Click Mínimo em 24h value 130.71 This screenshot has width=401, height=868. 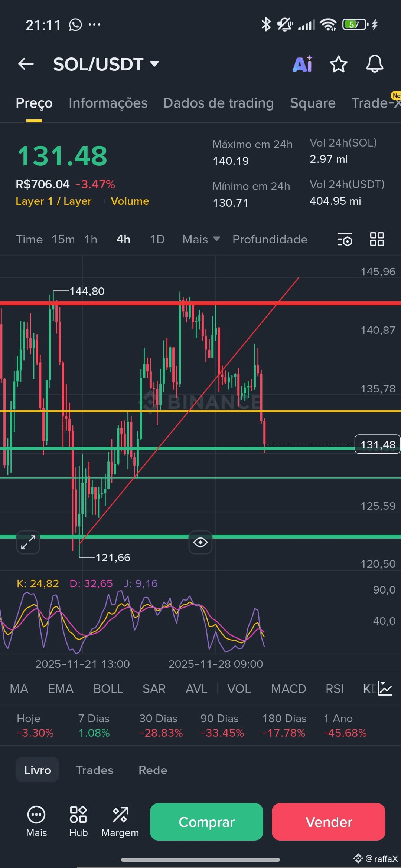(230, 203)
